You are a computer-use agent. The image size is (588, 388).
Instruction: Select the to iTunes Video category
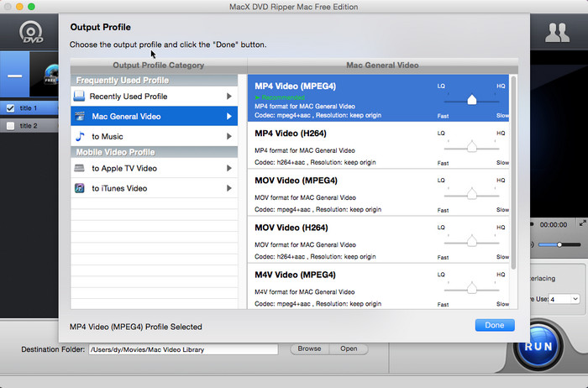(154, 188)
